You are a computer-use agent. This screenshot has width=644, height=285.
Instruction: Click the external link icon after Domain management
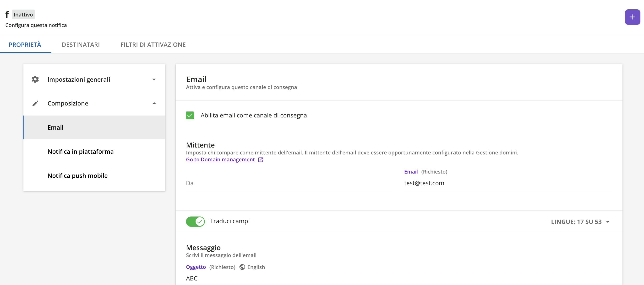tap(261, 160)
